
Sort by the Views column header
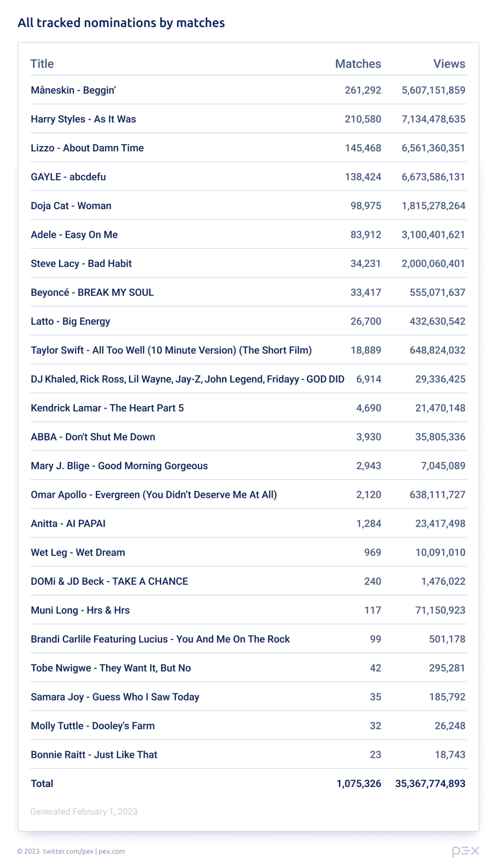tap(449, 64)
